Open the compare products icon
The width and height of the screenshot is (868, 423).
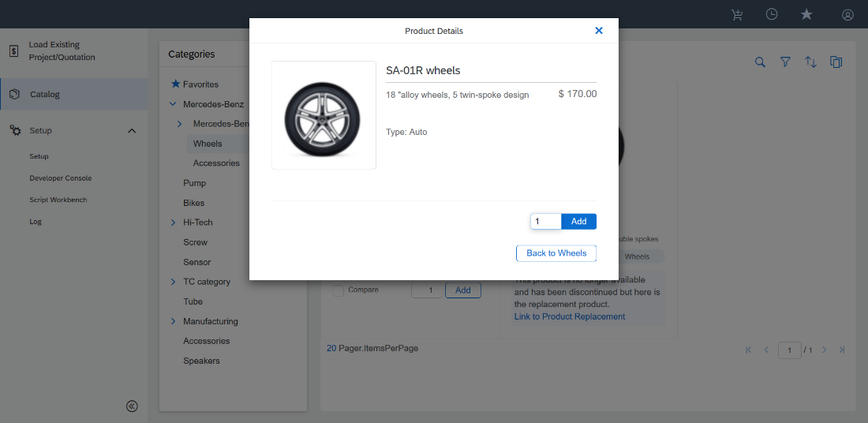tap(836, 62)
